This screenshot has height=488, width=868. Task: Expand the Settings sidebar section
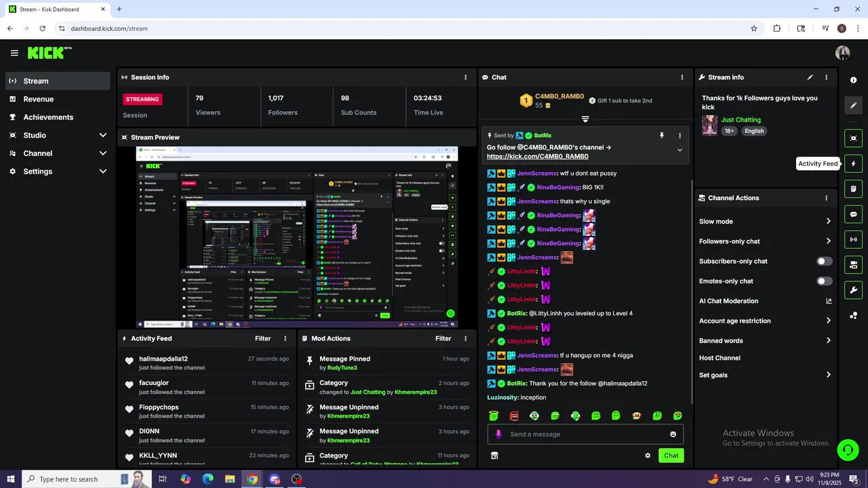(103, 171)
